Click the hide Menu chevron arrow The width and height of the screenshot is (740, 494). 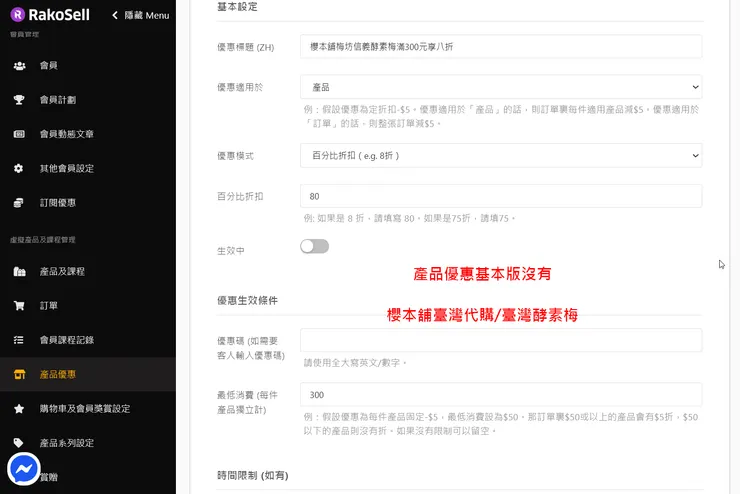click(115, 16)
